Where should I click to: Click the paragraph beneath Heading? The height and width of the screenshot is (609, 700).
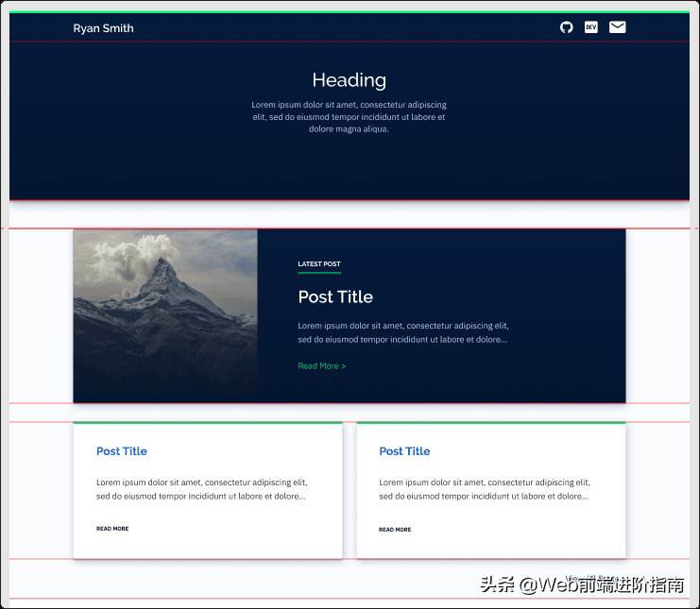[350, 117]
